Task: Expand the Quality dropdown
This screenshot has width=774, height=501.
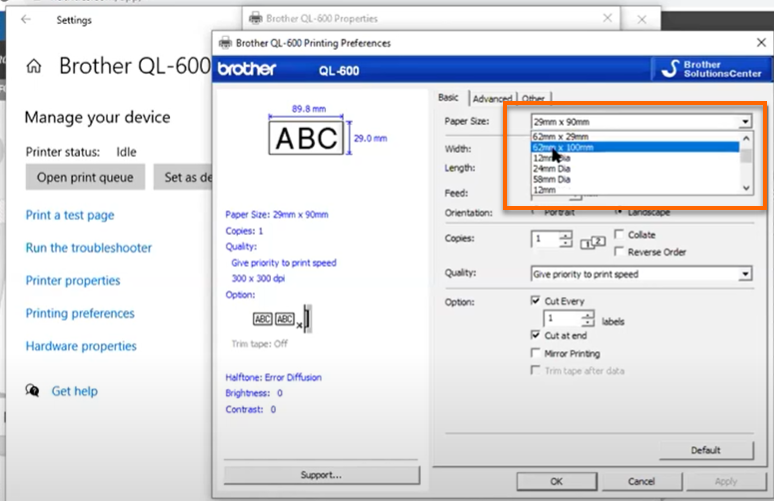Action: point(745,274)
